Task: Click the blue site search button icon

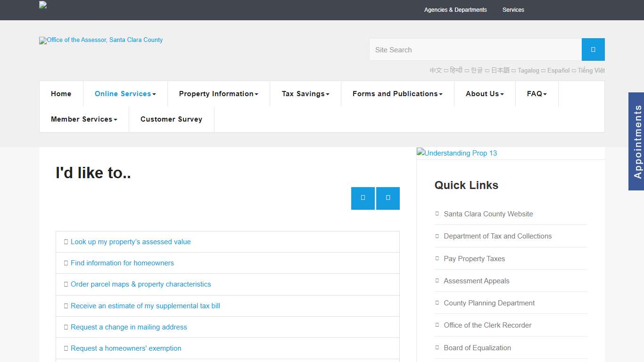Action: (593, 49)
